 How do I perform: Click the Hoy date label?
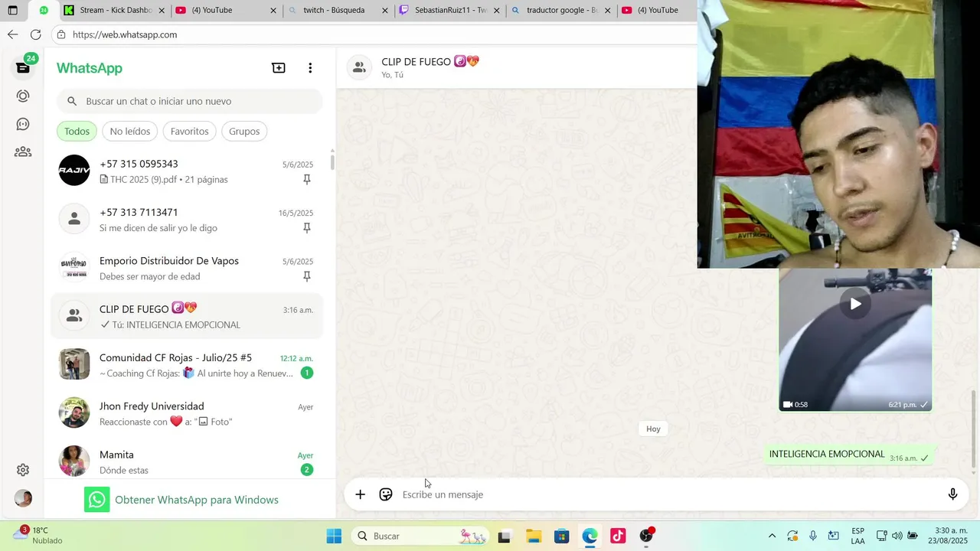(x=653, y=429)
